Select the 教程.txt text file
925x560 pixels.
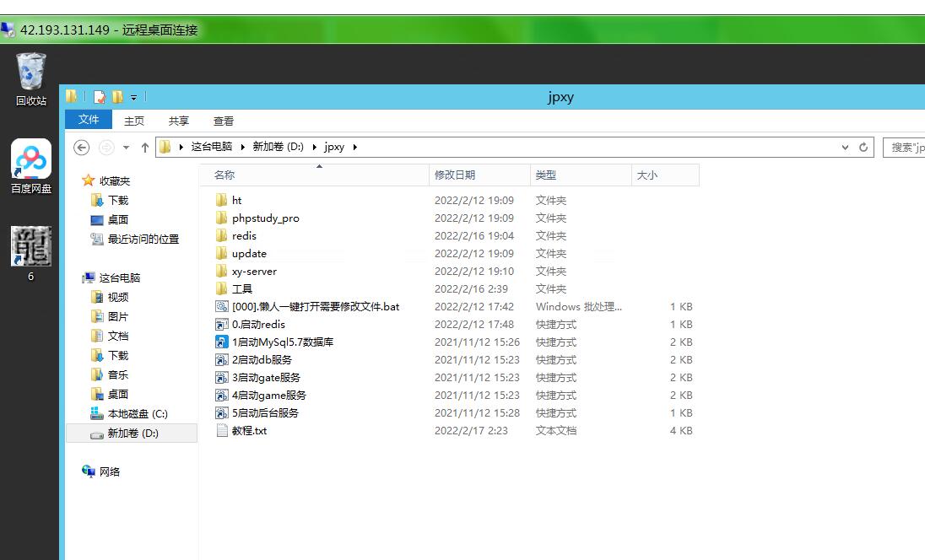(x=249, y=431)
